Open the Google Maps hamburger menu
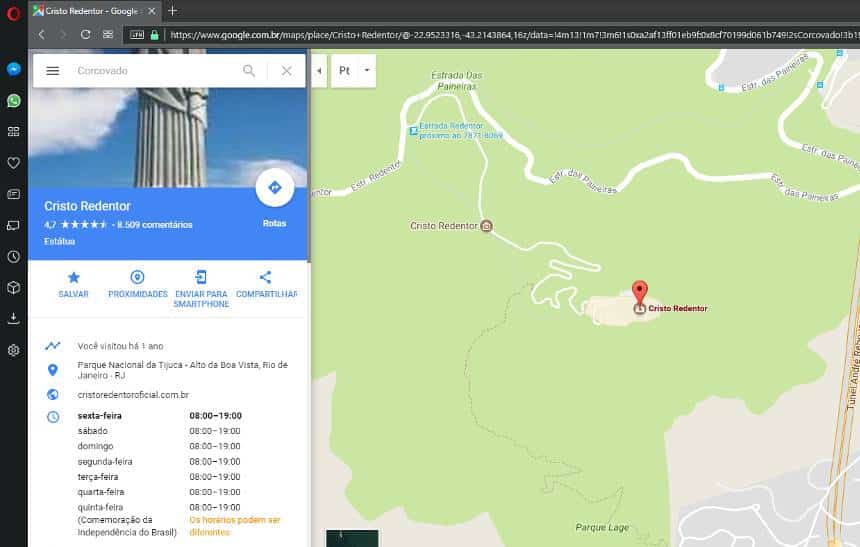Image resolution: width=860 pixels, height=547 pixels. tap(53, 71)
